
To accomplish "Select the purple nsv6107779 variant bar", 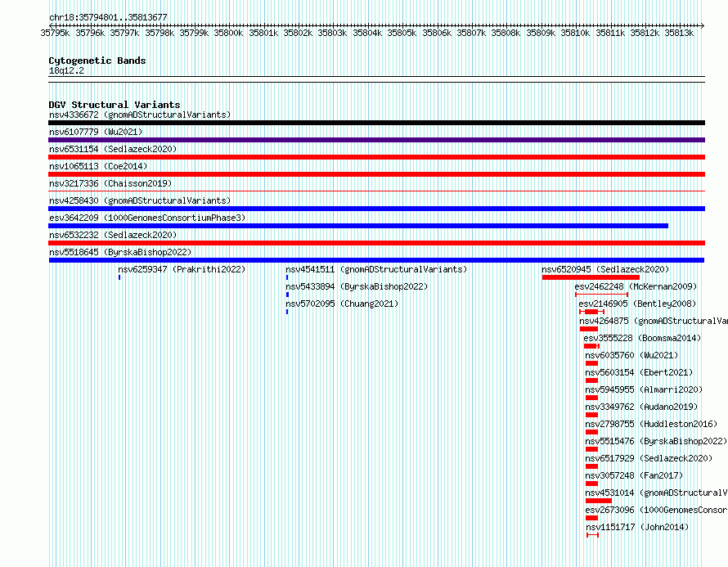I will 376,140.
